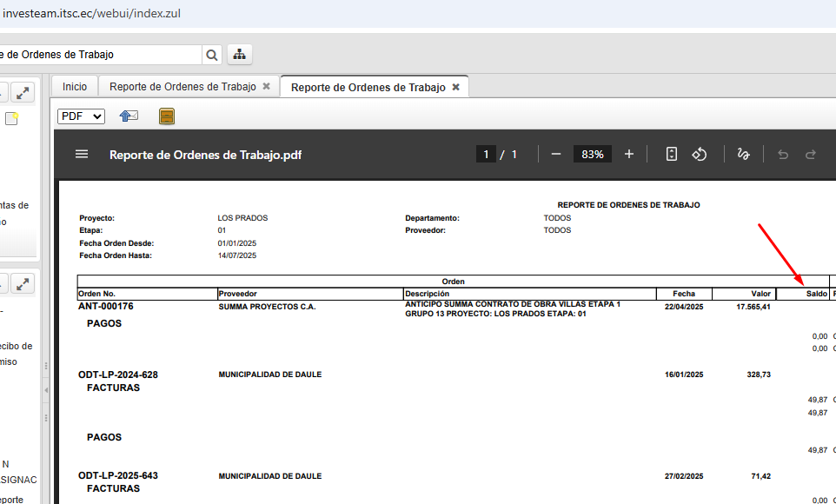Click the new note icon in left panel
836x504 pixels.
click(x=11, y=118)
